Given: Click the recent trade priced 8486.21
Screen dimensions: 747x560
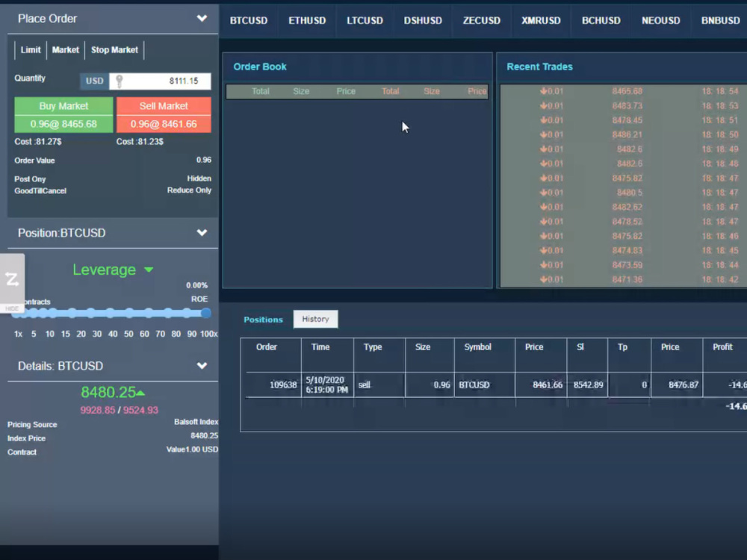Looking at the screenshot, I should click(627, 134).
